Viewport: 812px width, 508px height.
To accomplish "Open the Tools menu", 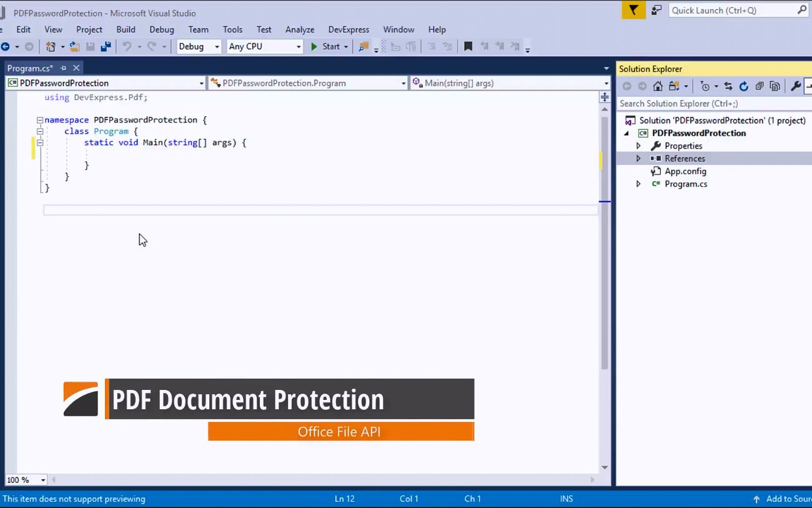I will point(232,29).
